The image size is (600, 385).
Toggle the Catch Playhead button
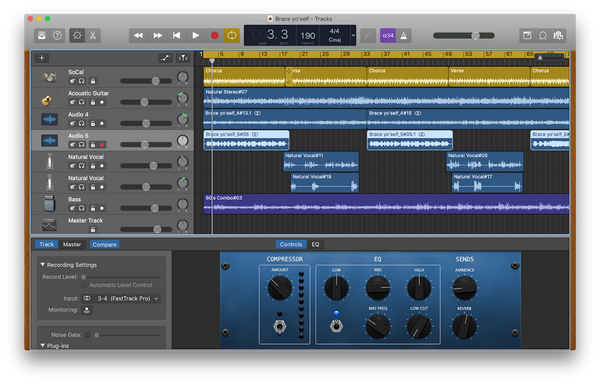(x=183, y=58)
